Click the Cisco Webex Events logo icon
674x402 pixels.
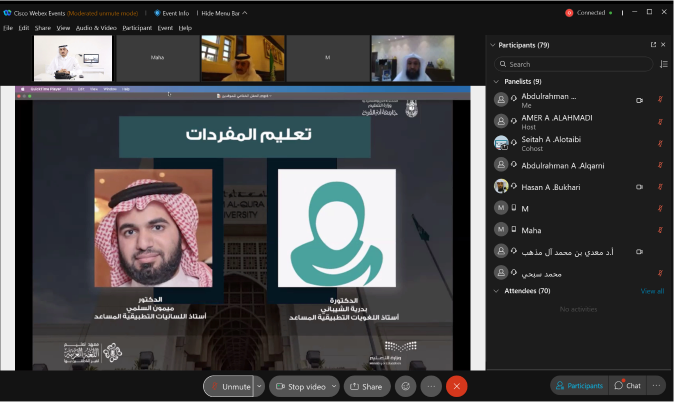[x=7, y=13]
